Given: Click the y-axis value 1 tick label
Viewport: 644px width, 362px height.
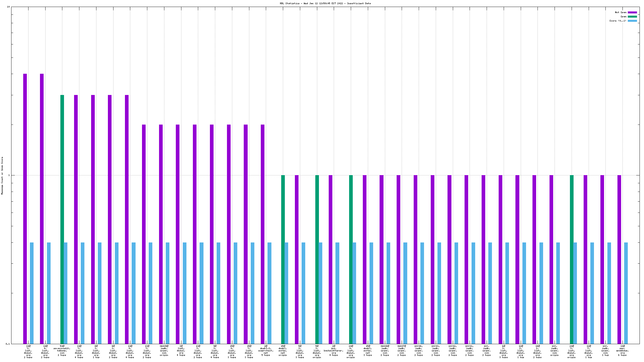Looking at the screenshot, I should (x=9, y=175).
